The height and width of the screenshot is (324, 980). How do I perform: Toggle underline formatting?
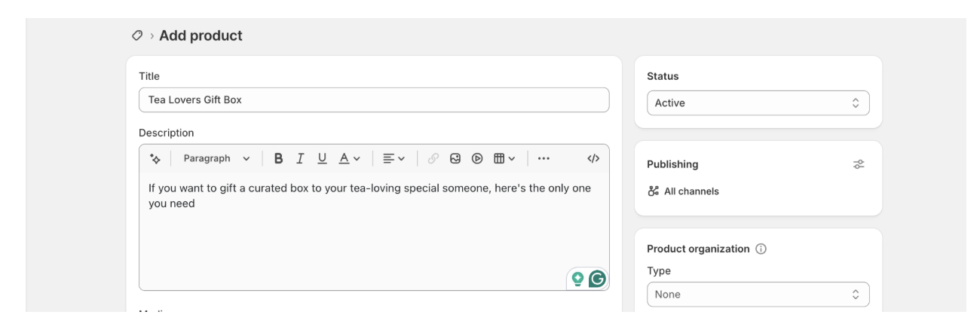coord(322,158)
